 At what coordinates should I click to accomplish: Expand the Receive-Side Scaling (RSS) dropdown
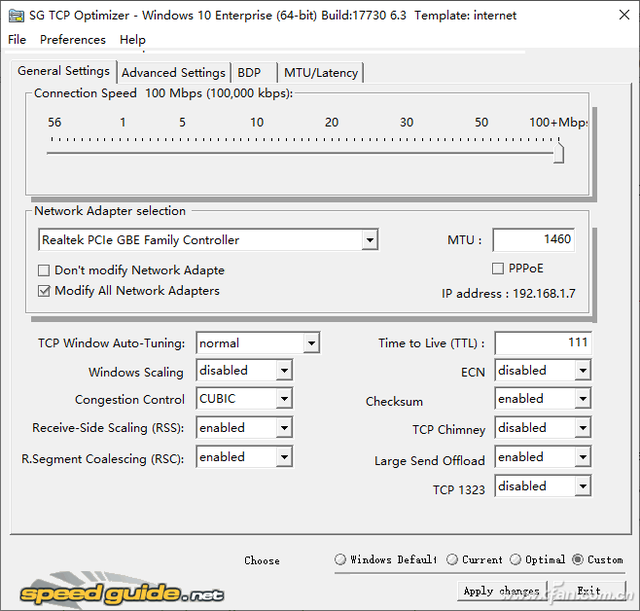click(x=284, y=428)
